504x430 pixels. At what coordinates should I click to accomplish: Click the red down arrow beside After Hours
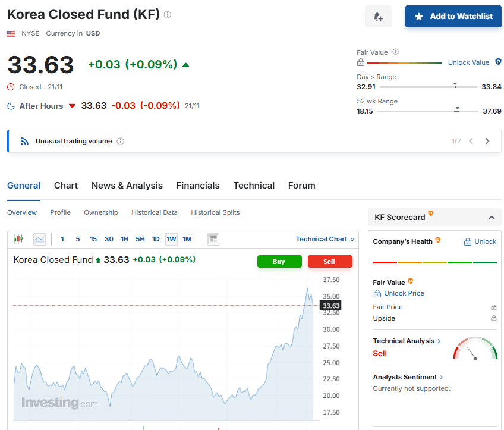[73, 106]
